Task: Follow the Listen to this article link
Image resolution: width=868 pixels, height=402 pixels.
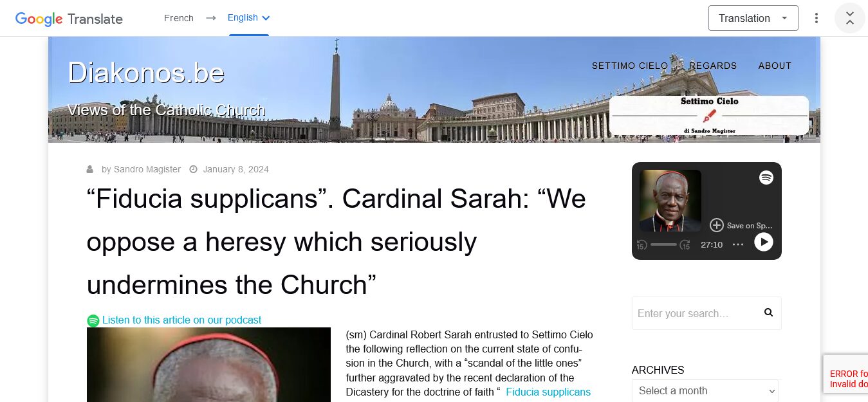Action: 182,320
